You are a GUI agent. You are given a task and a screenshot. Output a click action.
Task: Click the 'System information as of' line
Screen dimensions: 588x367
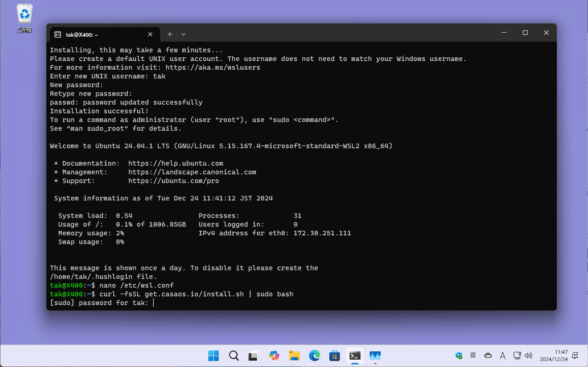(163, 198)
